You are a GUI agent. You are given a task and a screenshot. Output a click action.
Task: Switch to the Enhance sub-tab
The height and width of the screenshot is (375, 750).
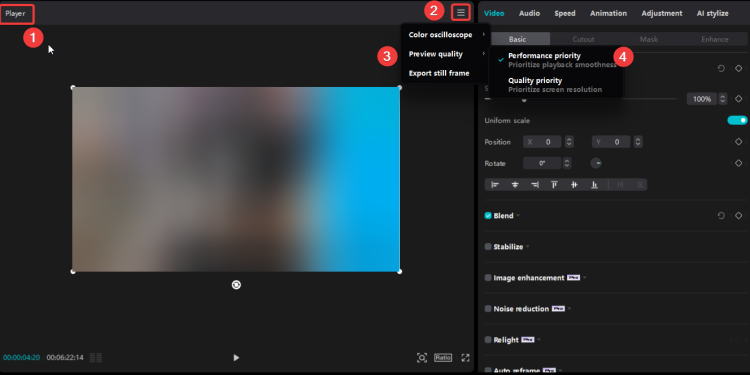pos(715,39)
